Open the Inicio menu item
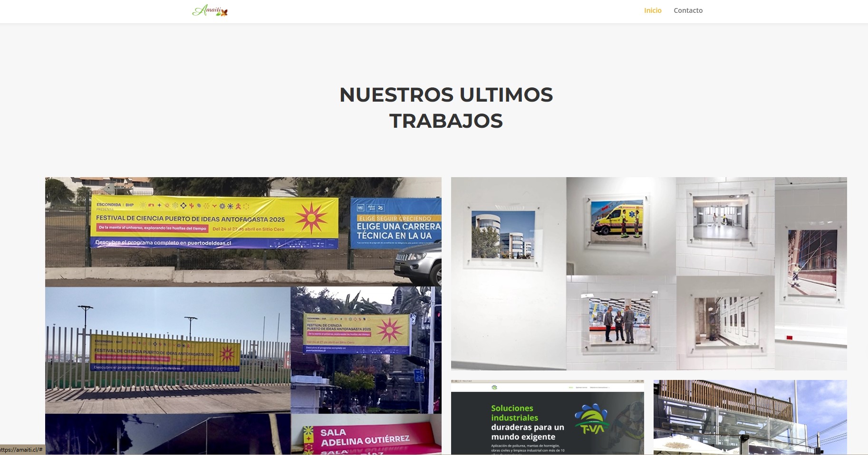The image size is (868, 455). click(x=653, y=10)
